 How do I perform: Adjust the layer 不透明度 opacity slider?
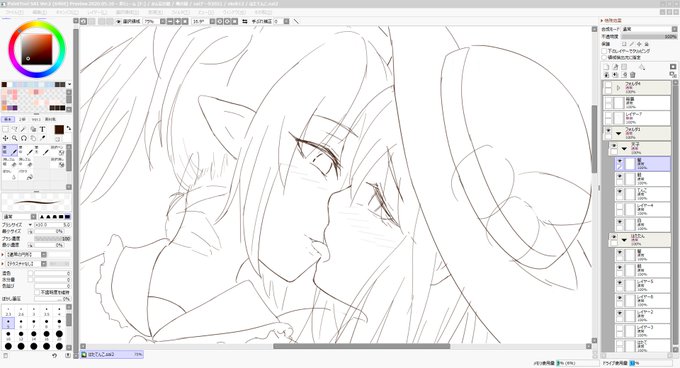[x=649, y=37]
